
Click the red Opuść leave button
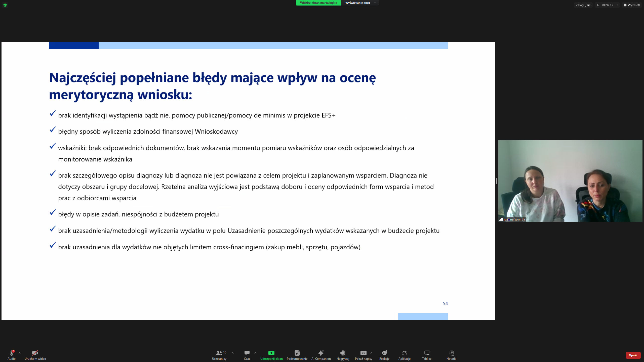tap(633, 355)
